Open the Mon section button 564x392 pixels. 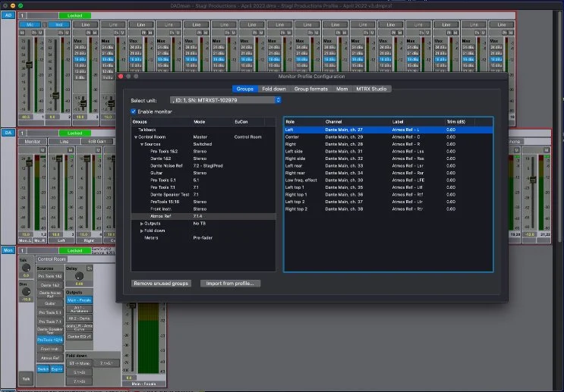(8, 249)
